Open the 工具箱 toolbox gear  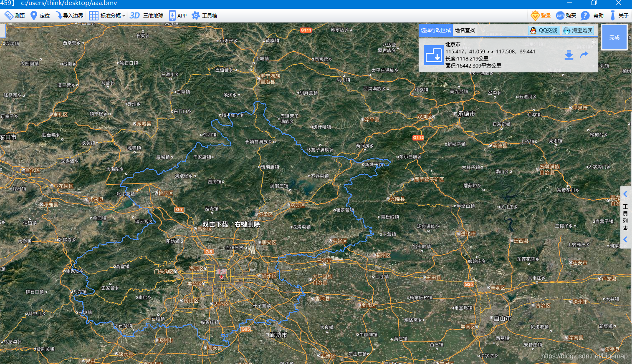click(x=204, y=15)
